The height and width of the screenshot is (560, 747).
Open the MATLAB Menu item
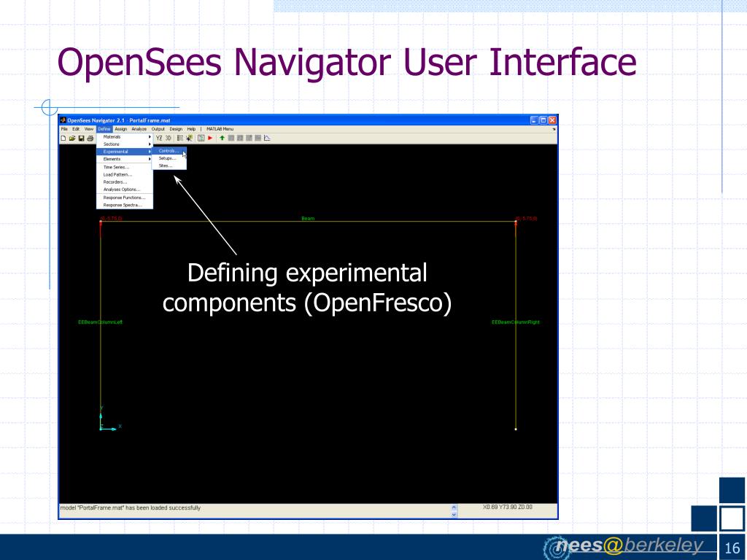click(x=220, y=129)
